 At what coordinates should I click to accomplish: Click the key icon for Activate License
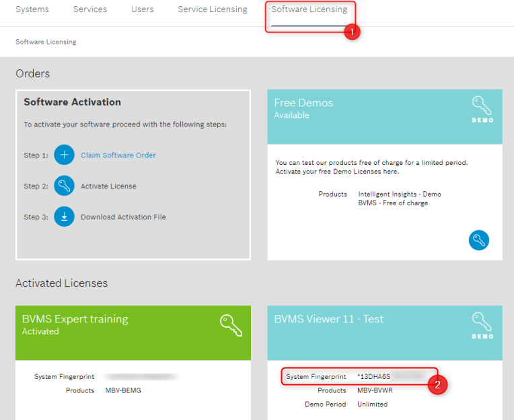(64, 186)
